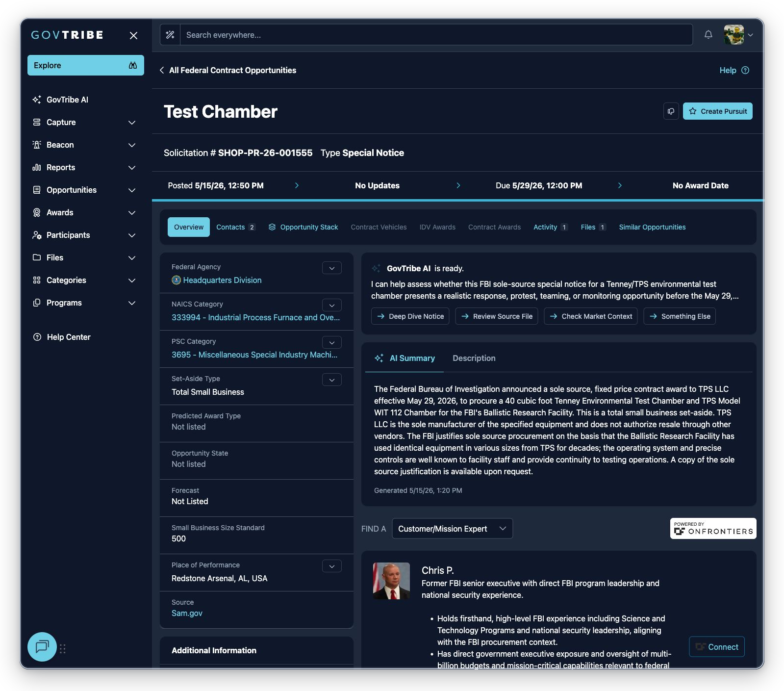Switch to the Contacts tab

pyautogui.click(x=236, y=227)
